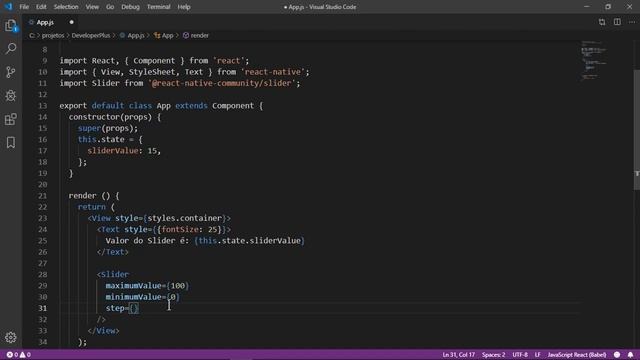This screenshot has width=640, height=360.
Task: Click the constructor(props) declaration
Action: point(110,117)
